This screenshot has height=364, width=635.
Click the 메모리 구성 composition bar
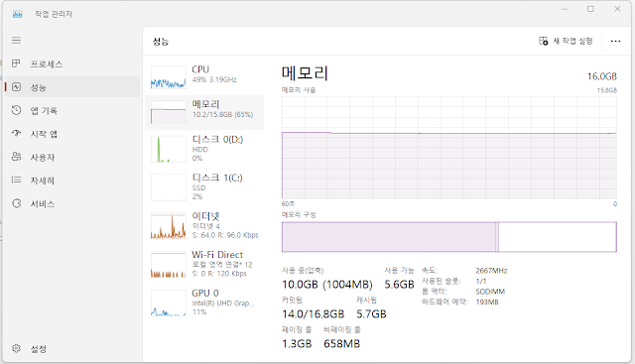point(449,237)
